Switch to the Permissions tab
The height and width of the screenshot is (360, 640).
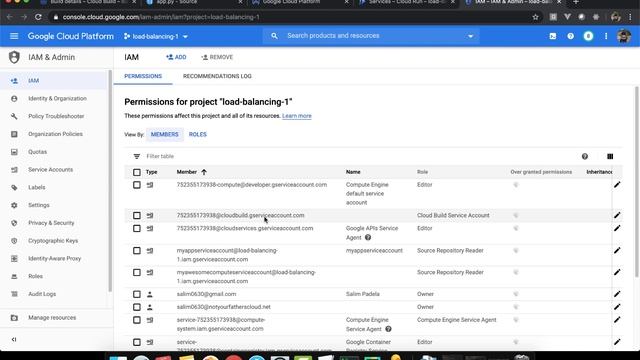pyautogui.click(x=143, y=76)
